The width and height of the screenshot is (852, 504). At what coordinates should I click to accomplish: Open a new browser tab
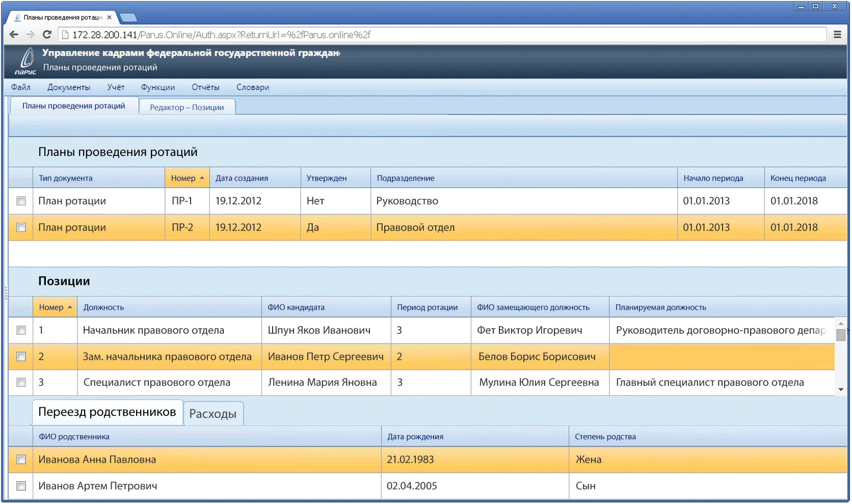(x=128, y=18)
